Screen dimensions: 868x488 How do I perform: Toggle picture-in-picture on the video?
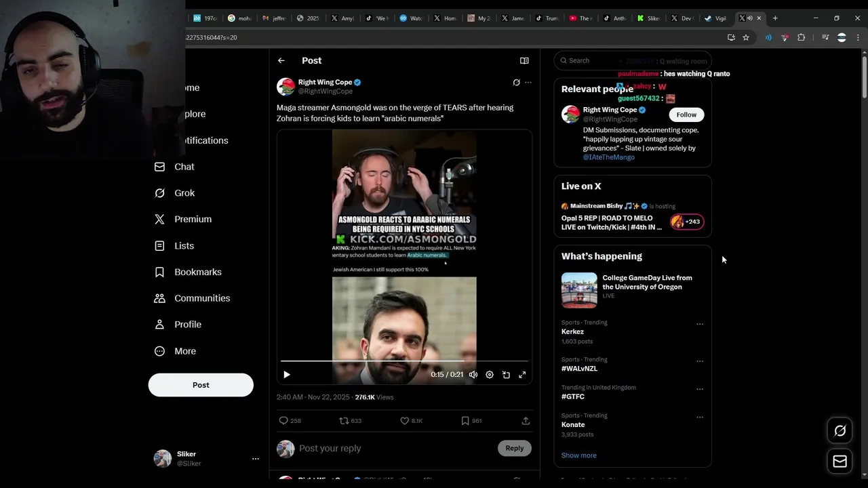click(506, 375)
